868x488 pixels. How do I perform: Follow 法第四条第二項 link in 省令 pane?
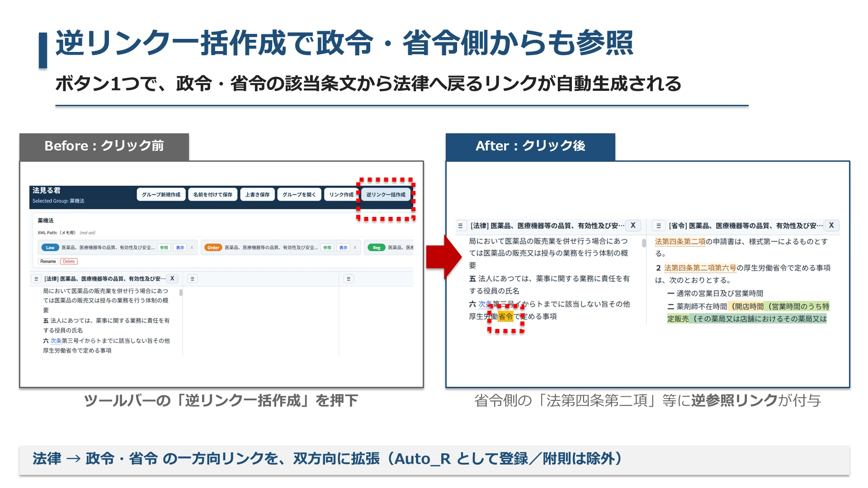pos(680,241)
